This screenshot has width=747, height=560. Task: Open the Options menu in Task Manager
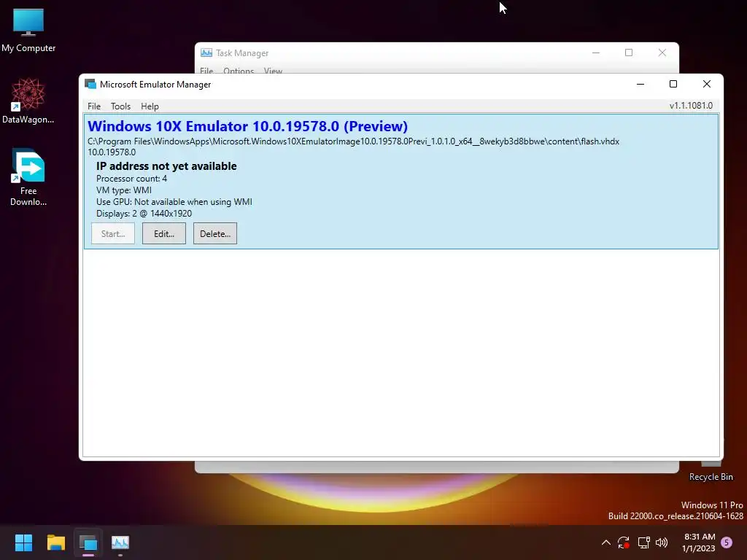coord(239,71)
